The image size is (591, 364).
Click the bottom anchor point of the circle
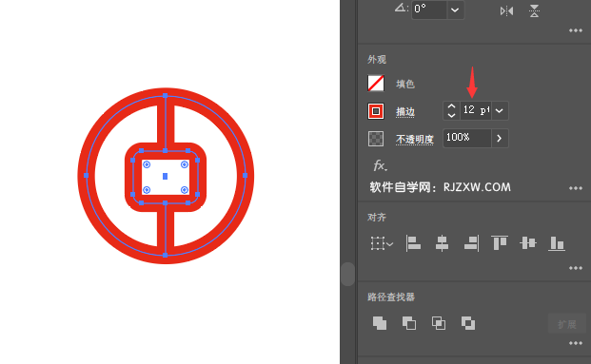point(165,256)
